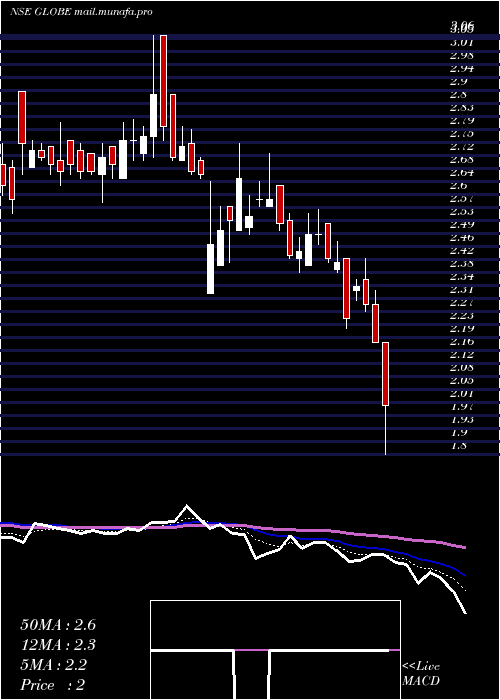Select the tallest red candle at the chart peak
The image size is (500, 700).
coord(163,81)
